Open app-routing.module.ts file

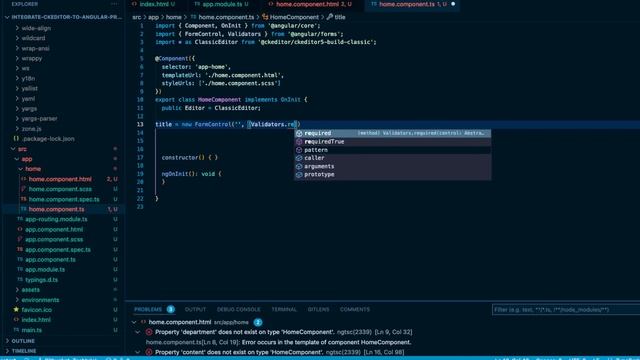(56, 219)
